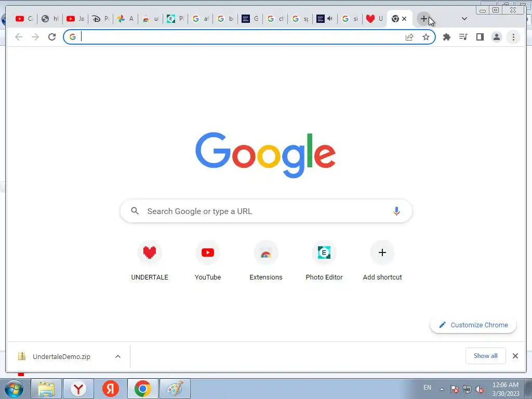532x399 pixels.
Task: Click the Google logo
Action: (x=265, y=155)
